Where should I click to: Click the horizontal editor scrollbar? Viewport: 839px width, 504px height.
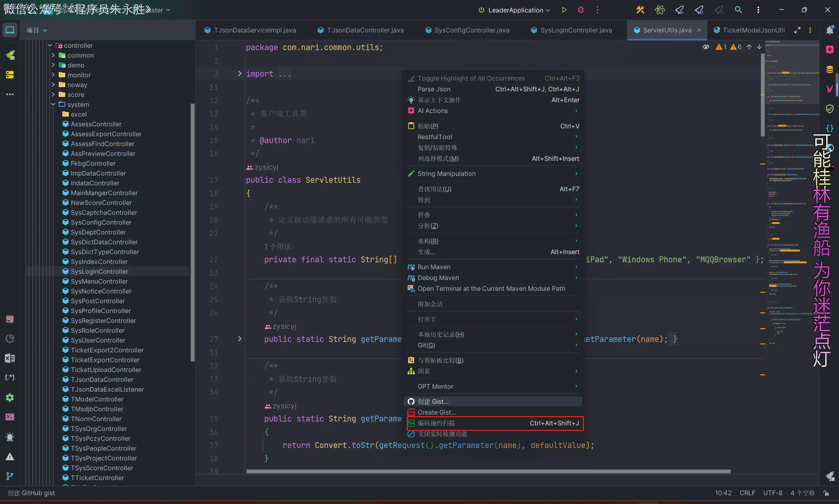[x=488, y=471]
